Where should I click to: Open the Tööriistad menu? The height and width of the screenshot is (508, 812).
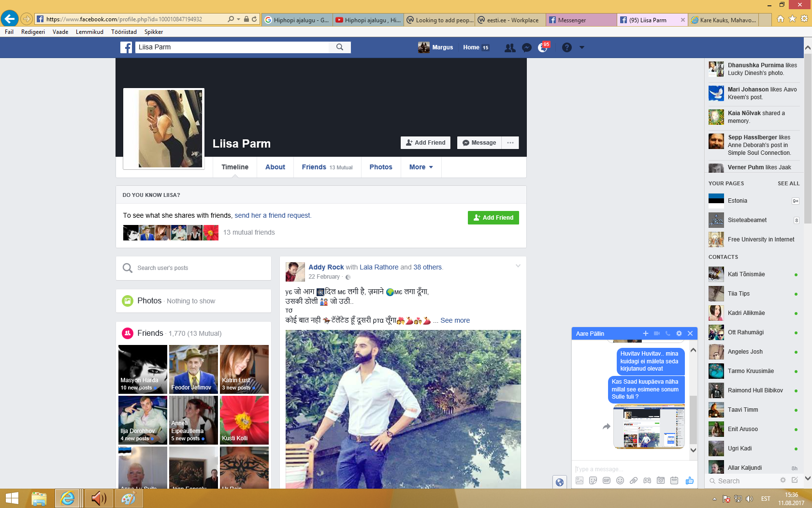pyautogui.click(x=124, y=32)
